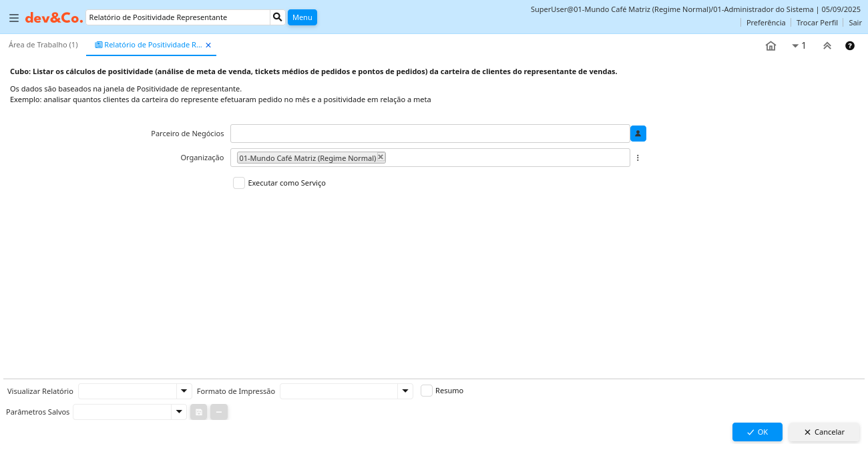Open Preferência link

766,23
